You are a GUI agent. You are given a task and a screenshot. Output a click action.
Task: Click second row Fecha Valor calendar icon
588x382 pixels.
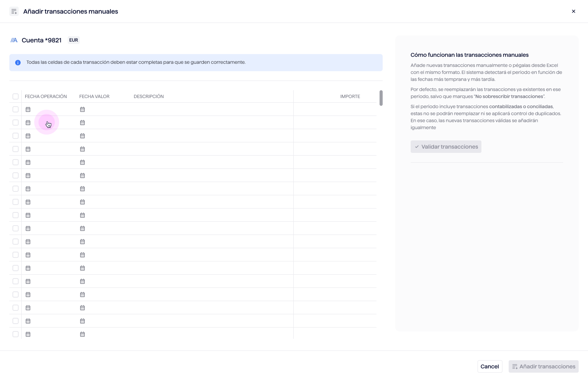[82, 123]
